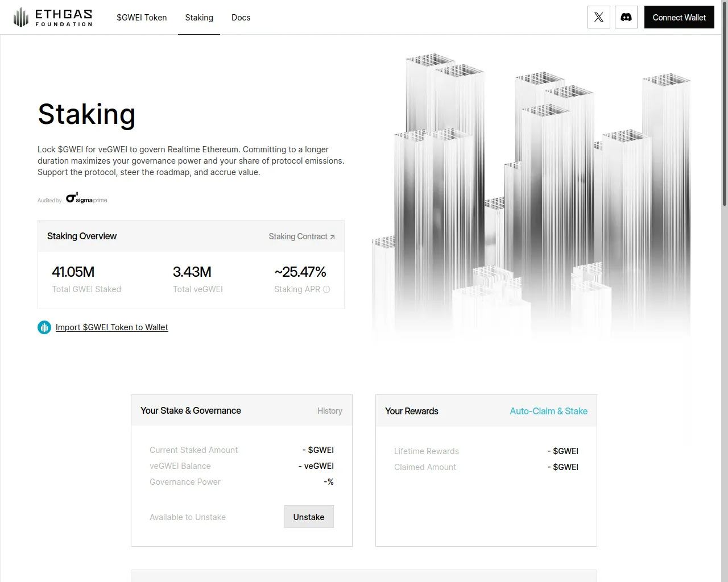Image resolution: width=728 pixels, height=582 pixels.
Task: Click the Staking Overview heading
Action: coord(82,236)
